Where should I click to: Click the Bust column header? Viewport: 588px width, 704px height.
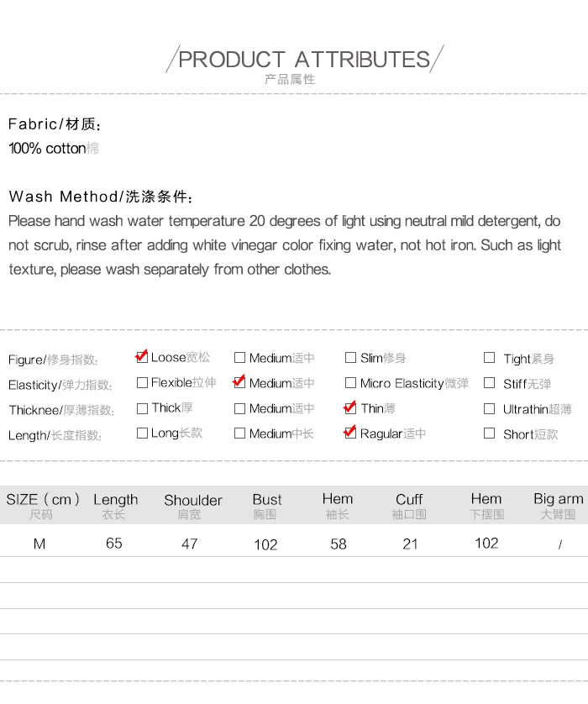coord(267,506)
